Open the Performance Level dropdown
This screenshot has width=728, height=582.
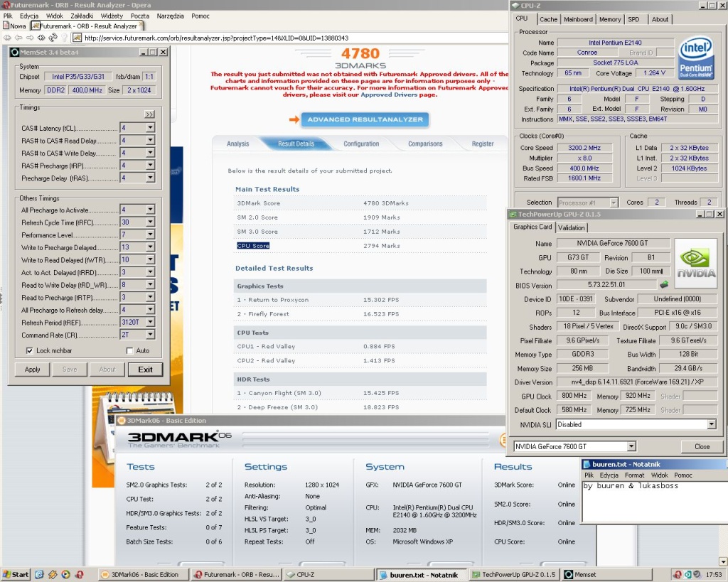(x=151, y=235)
